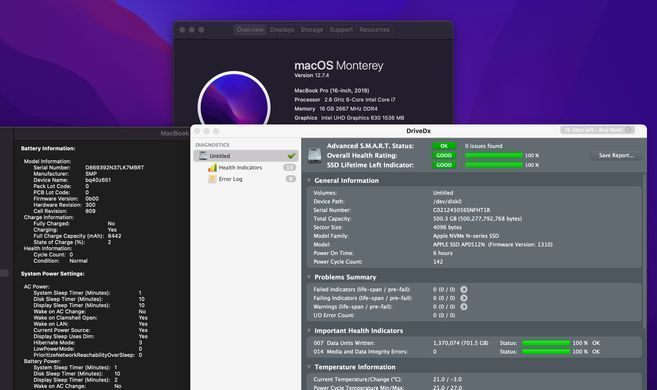
Task: Click Media and Data Integrity Errors status bar
Action: [x=546, y=352]
